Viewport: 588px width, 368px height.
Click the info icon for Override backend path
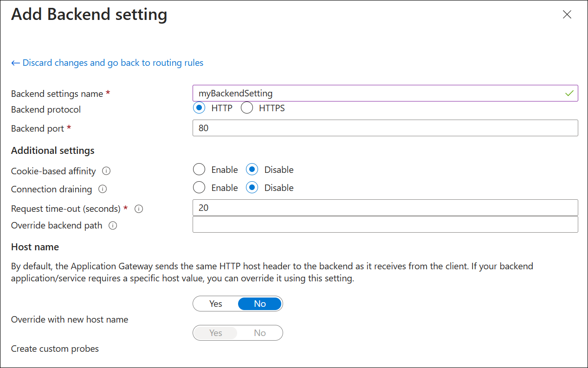pyautogui.click(x=112, y=226)
